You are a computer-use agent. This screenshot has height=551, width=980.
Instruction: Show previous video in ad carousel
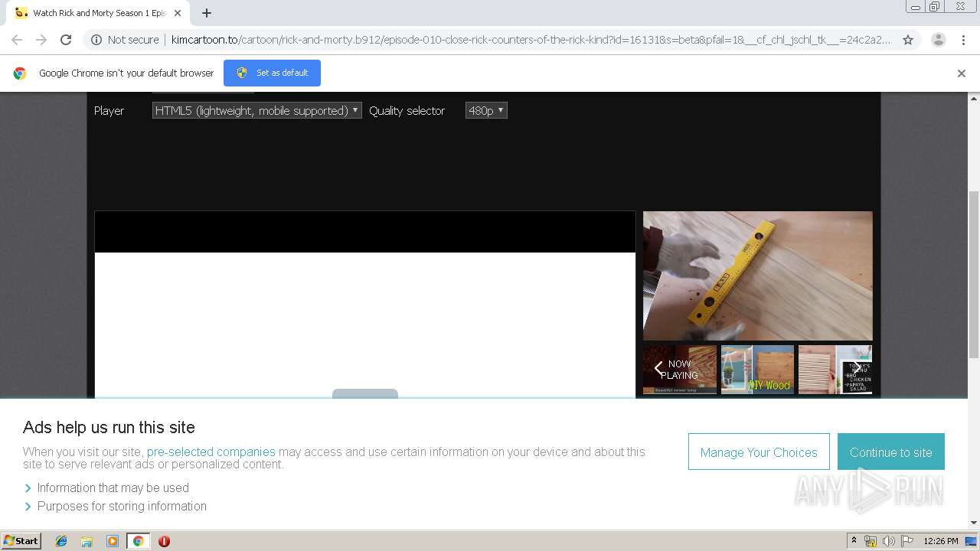[x=658, y=369]
